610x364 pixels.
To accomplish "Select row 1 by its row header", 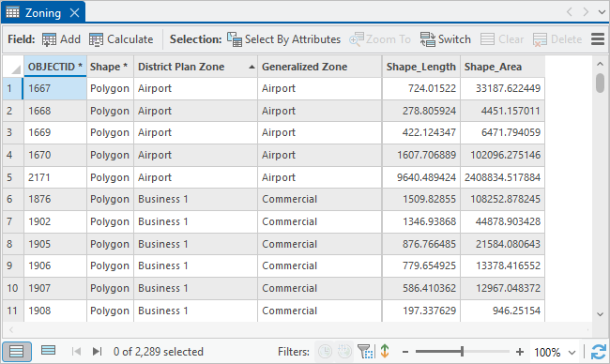I will pos(13,89).
